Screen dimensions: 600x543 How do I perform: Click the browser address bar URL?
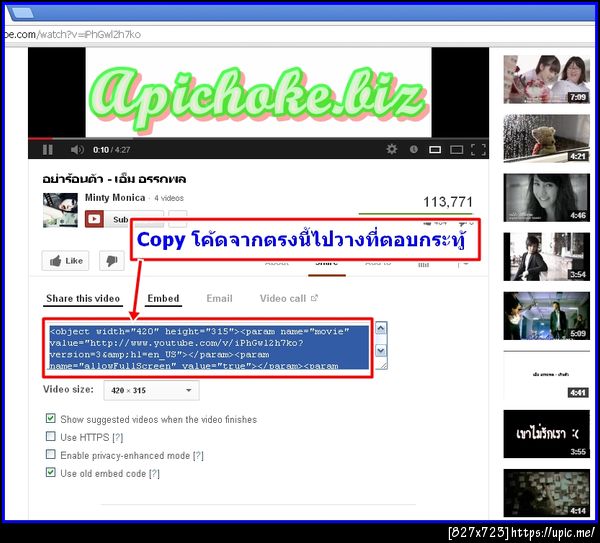pos(73,34)
